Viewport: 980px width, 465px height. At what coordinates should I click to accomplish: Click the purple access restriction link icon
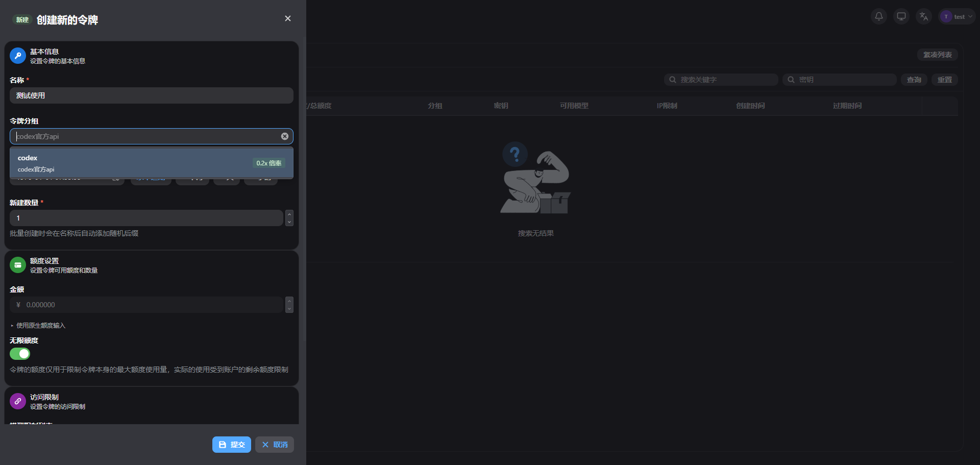18,401
